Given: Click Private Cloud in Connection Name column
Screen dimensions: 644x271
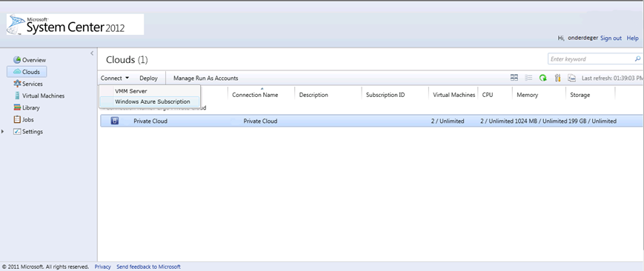Looking at the screenshot, I should (x=260, y=121).
